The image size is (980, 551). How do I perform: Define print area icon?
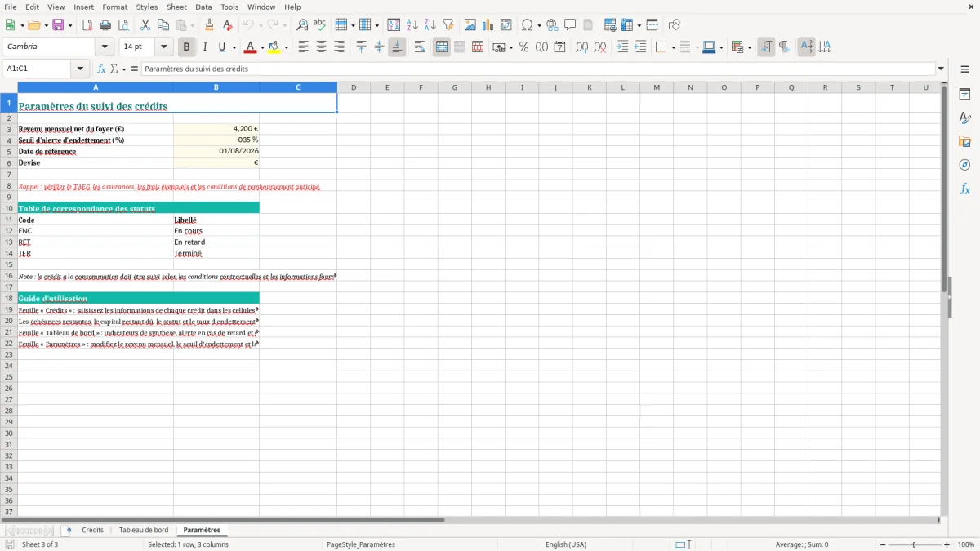click(610, 25)
